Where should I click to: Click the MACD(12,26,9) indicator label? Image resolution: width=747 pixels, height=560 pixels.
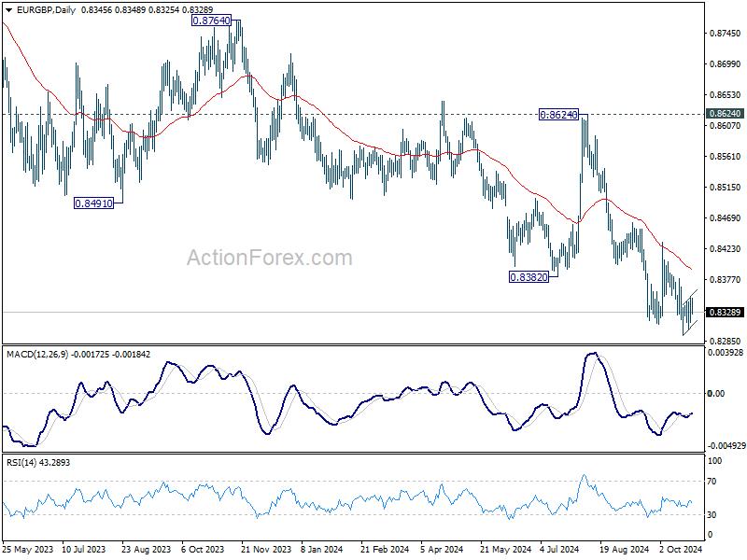coord(37,355)
